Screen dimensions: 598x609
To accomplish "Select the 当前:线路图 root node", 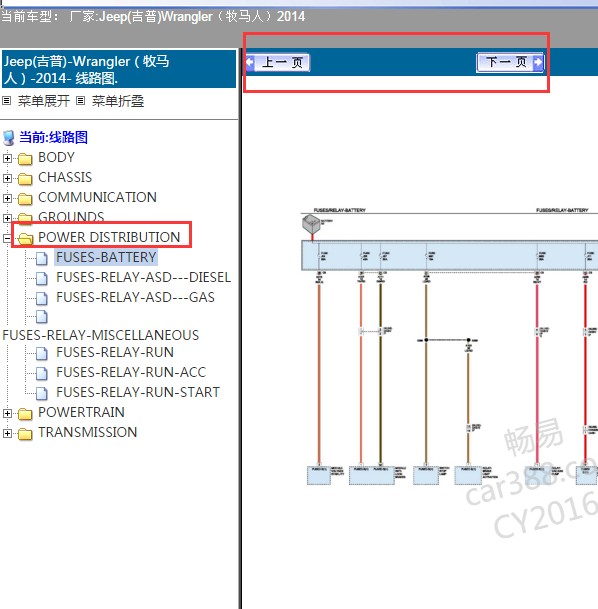I will pos(53,137).
